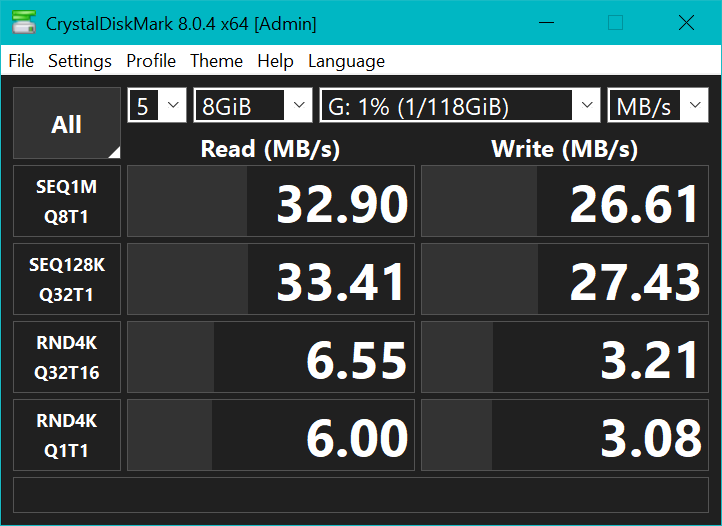Click the RND4K Q1T1 write result 3.08

[565, 435]
